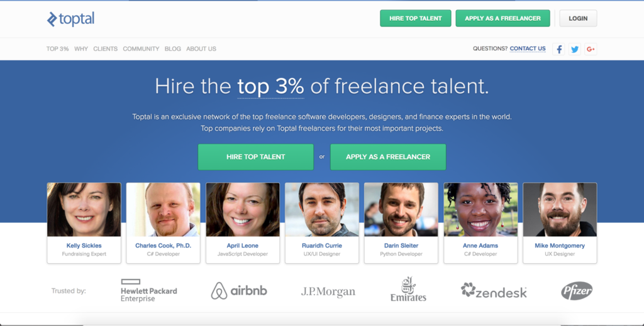Viewport: 644px width, 326px height.
Task: Click APPLY AS A FREELANCER in header
Action: [x=502, y=18]
